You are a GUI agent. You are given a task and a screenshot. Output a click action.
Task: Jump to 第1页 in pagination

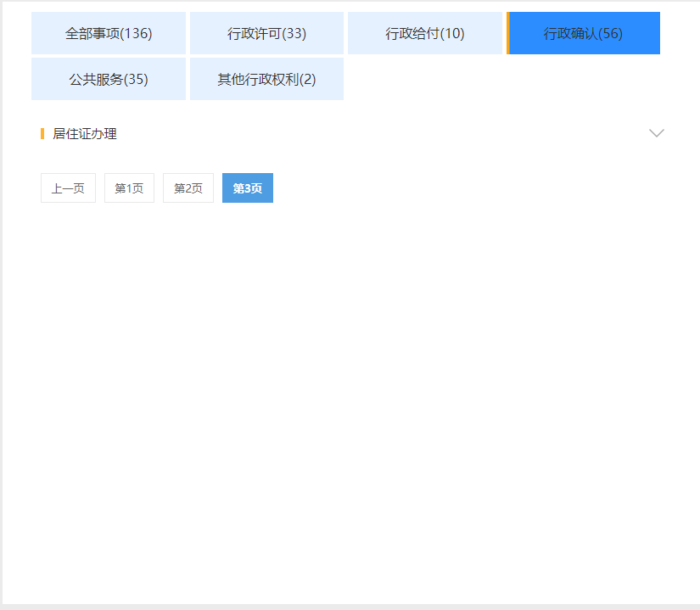tap(129, 188)
